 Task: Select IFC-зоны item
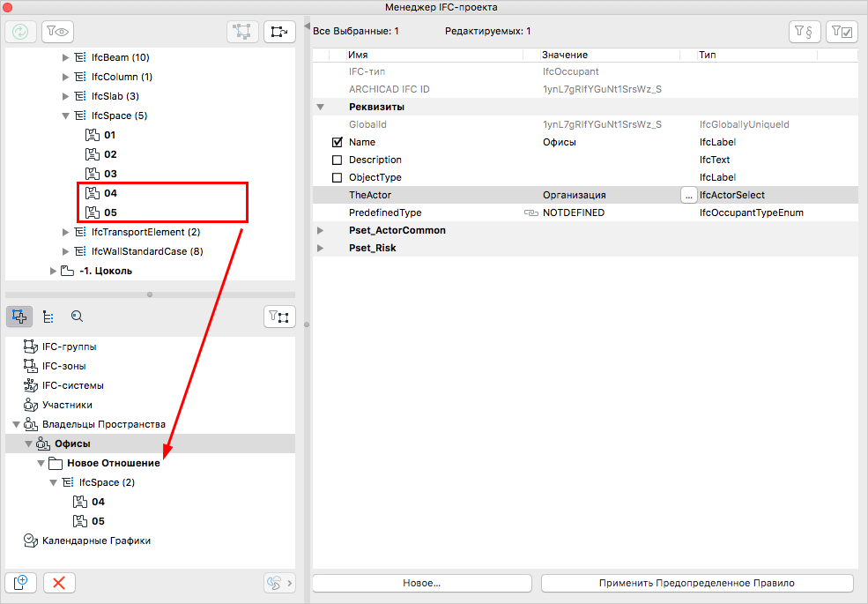pyautogui.click(x=63, y=366)
